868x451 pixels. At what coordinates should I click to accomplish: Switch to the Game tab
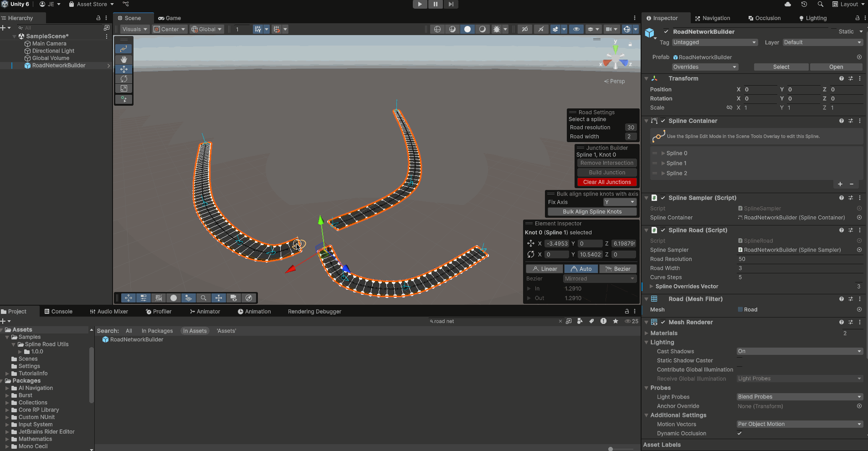[x=169, y=18]
